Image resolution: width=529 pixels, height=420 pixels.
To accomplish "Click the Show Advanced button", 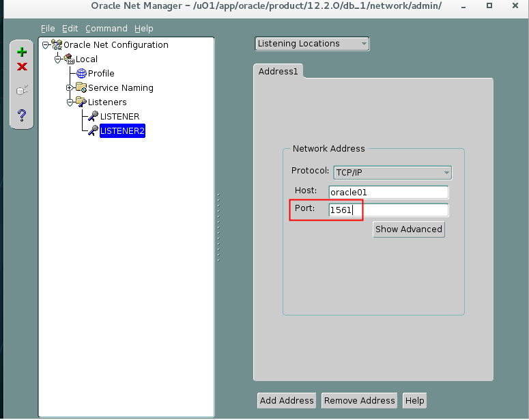I will tap(408, 229).
